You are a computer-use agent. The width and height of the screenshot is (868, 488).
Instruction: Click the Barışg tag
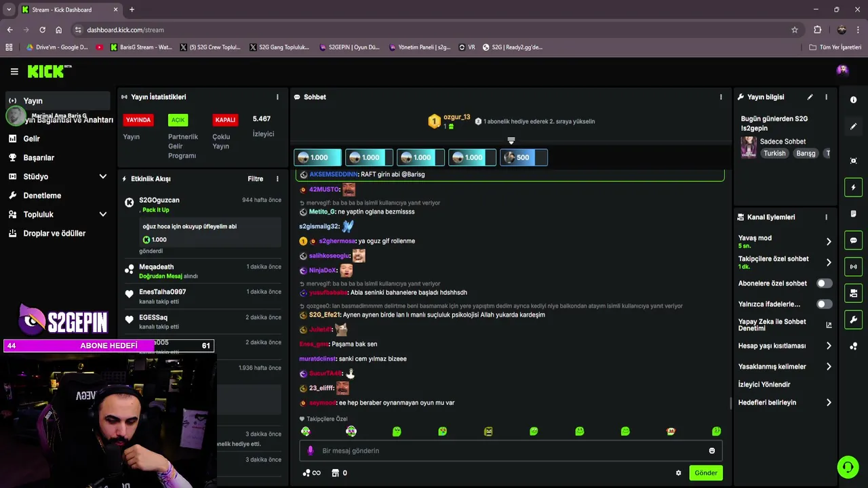click(x=806, y=154)
